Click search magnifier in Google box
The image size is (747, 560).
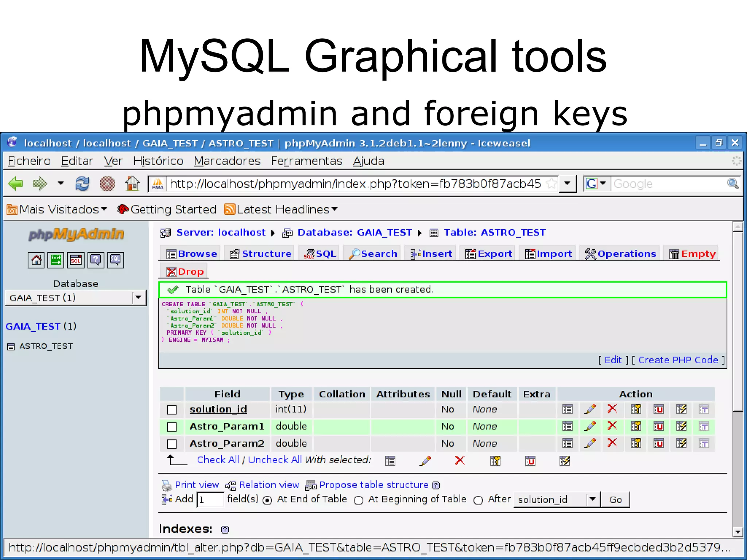tap(732, 183)
